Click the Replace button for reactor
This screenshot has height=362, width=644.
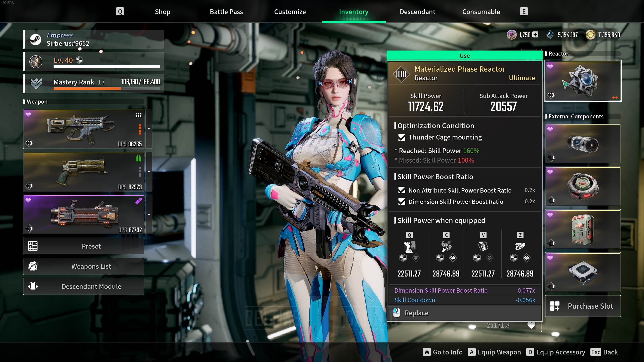[416, 312]
